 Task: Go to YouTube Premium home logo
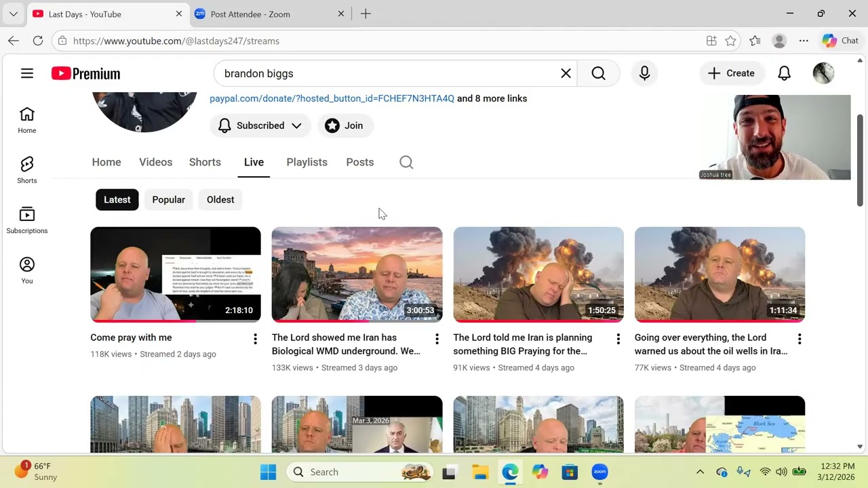pos(85,73)
